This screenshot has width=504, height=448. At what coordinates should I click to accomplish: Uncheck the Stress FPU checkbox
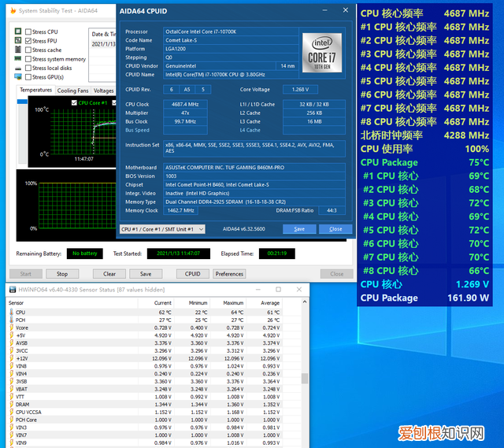coord(28,41)
